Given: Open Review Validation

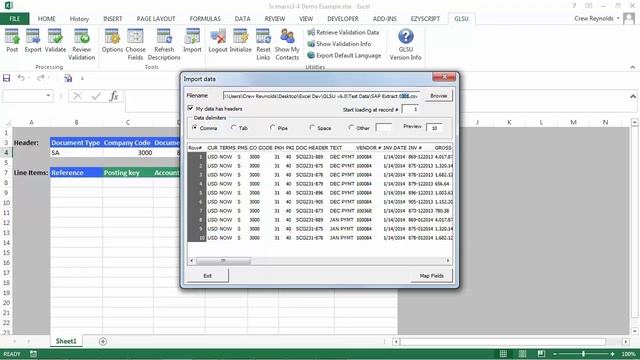Looking at the screenshot, I should click(x=81, y=44).
